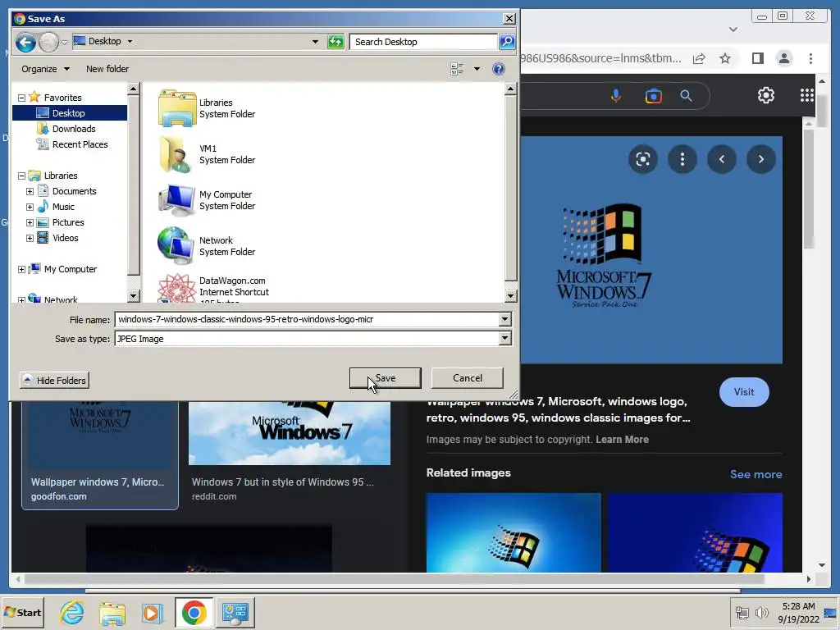
Task: Go to next image in preview
Action: click(x=760, y=159)
